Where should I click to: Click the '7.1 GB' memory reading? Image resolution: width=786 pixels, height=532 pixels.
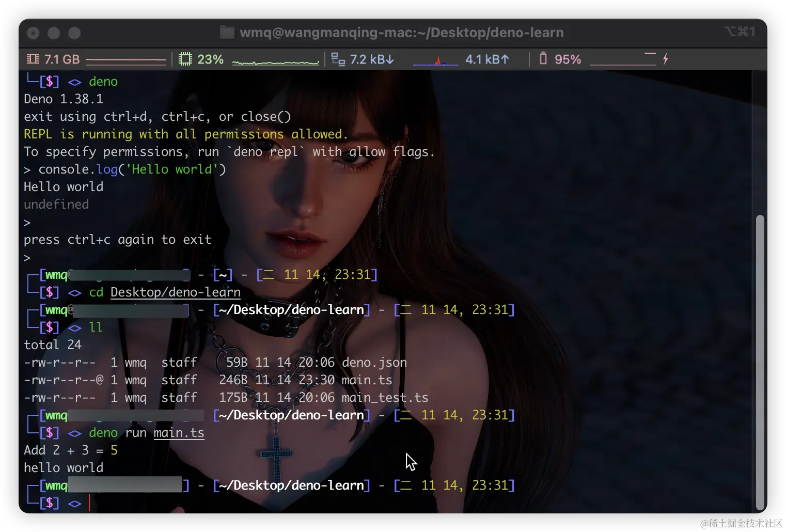(x=62, y=59)
